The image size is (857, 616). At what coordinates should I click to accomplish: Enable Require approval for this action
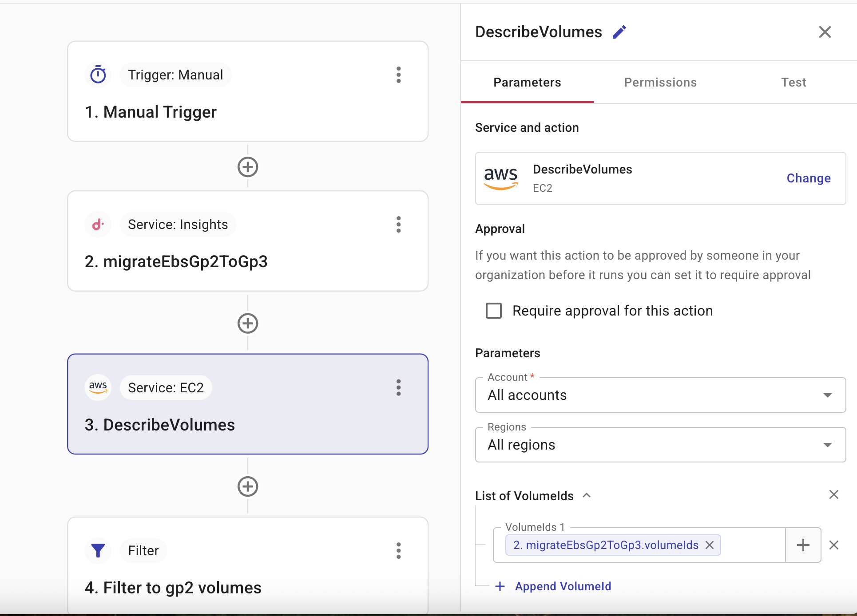coord(494,311)
